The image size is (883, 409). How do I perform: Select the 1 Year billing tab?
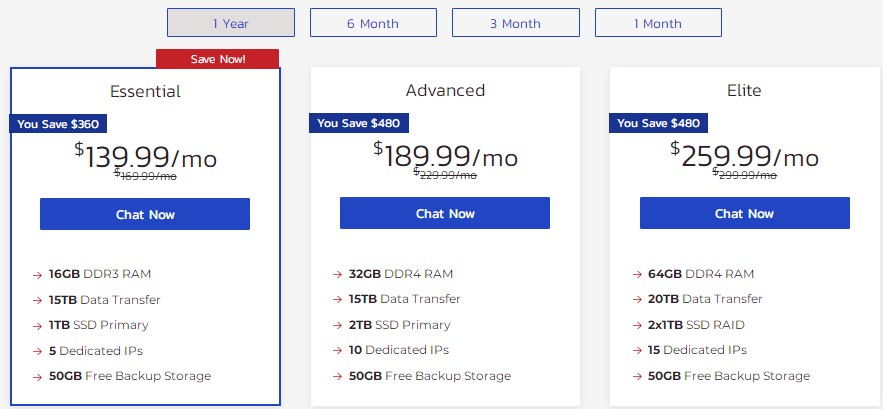click(x=231, y=22)
